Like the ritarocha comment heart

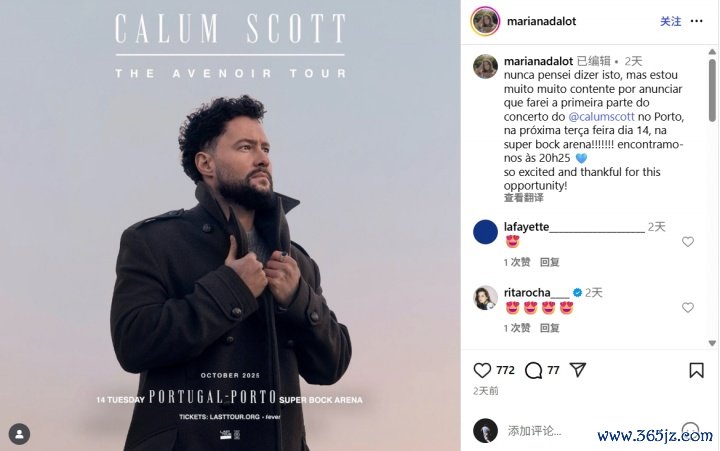pos(687,307)
